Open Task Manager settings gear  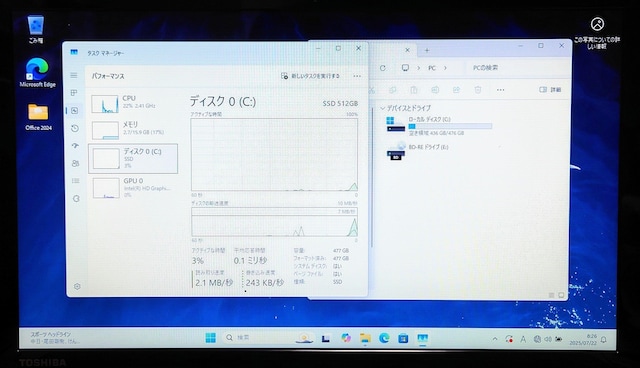point(77,286)
